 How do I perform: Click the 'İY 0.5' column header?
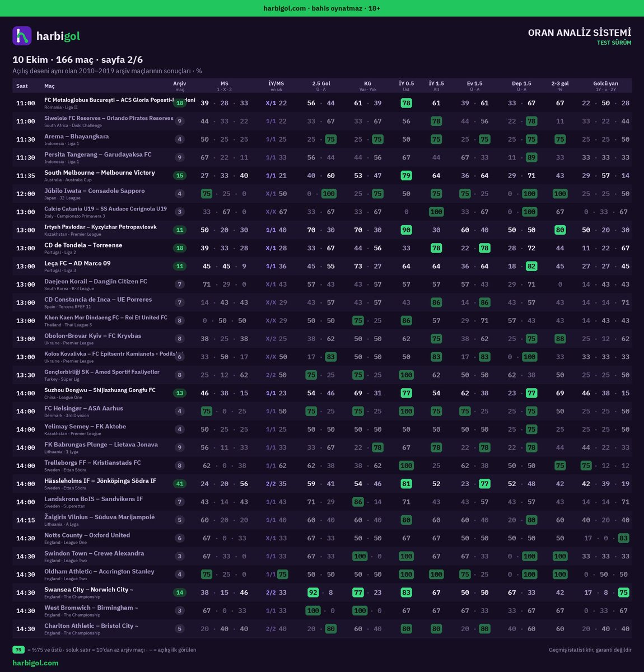tap(406, 83)
